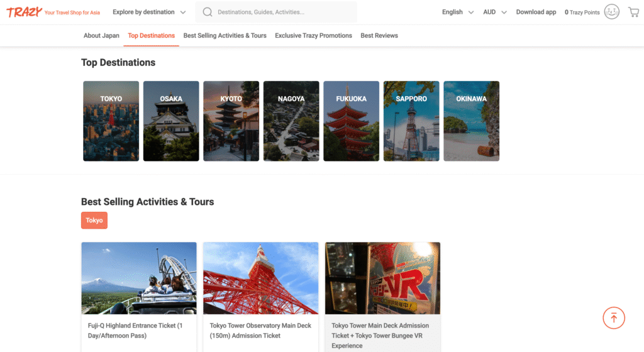The height and width of the screenshot is (352, 644).
Task: Open the Tokyo destination card
Action: click(111, 121)
